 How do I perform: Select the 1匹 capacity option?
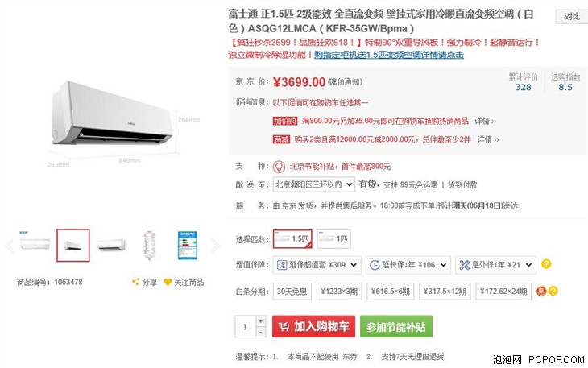333,239
